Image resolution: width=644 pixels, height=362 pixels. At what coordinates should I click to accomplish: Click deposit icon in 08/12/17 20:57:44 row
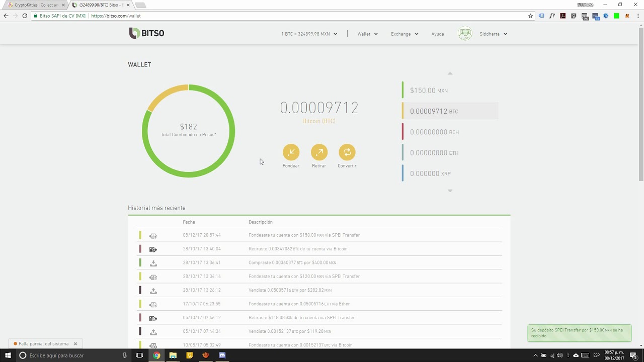point(153,235)
